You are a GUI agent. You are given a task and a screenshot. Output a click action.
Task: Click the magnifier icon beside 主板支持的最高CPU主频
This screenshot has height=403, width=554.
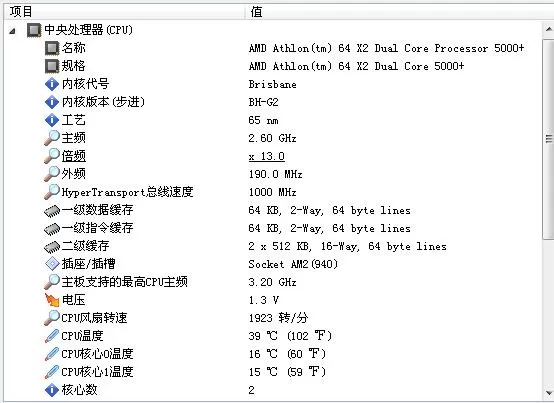52,281
